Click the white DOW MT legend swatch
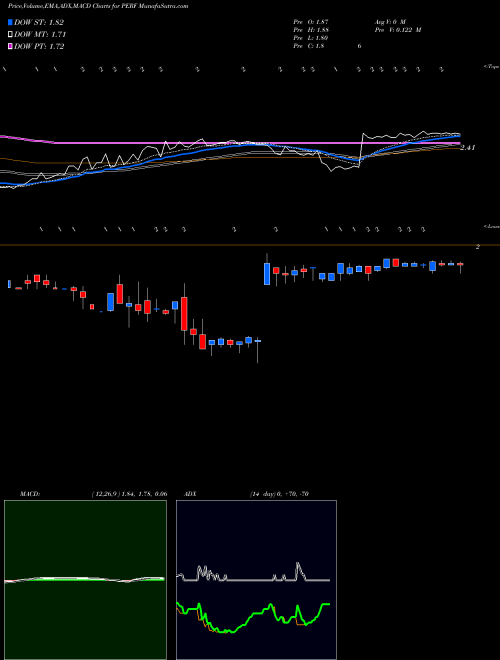This screenshot has width=500, height=660. point(11,35)
